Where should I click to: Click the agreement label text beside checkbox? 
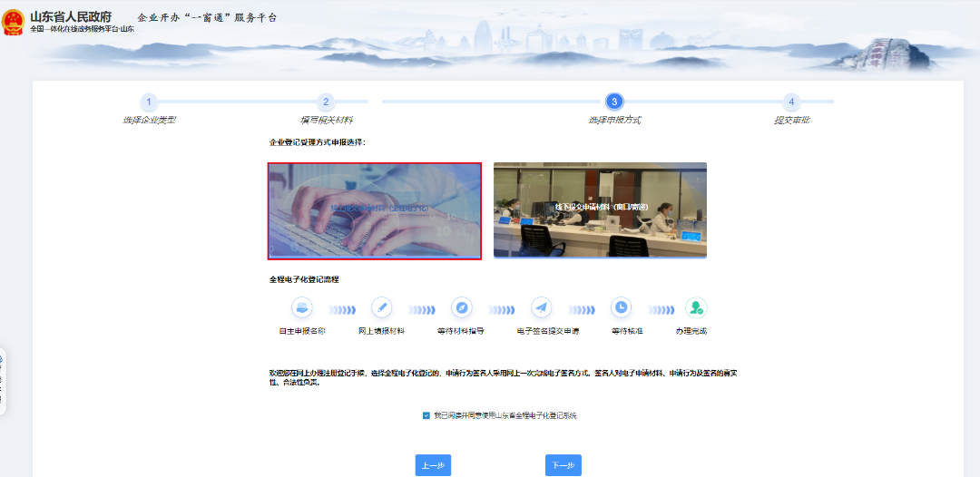point(505,415)
